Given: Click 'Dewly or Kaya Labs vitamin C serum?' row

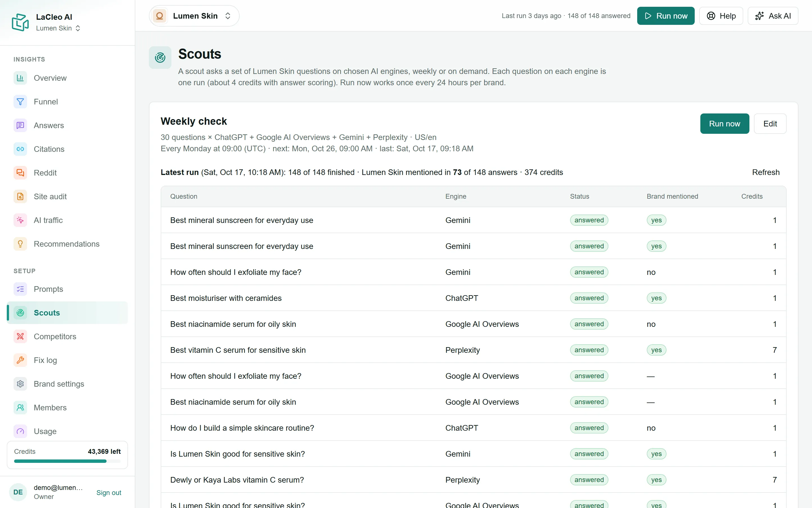Looking at the screenshot, I should 473,480.
